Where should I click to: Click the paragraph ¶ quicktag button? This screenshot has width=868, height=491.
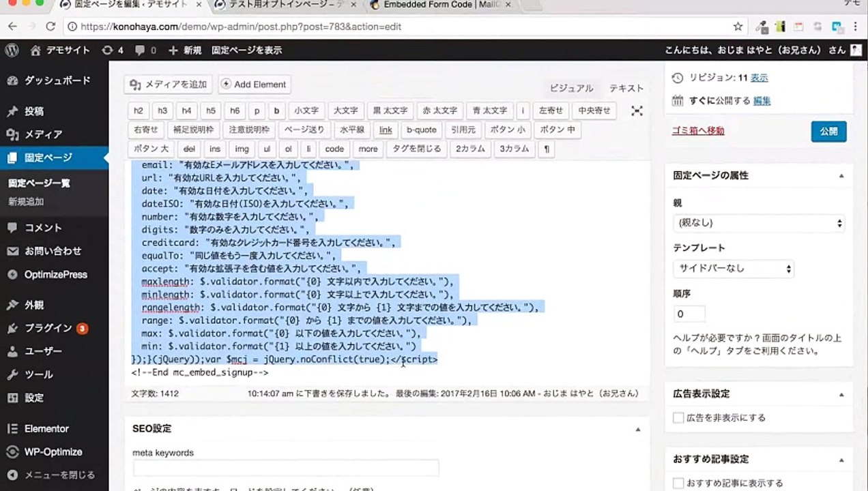(545, 149)
